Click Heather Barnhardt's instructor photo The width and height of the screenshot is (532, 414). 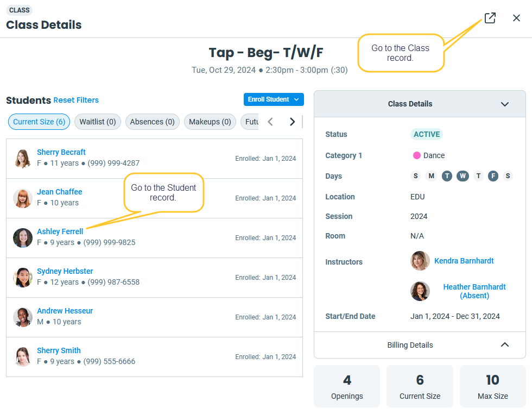tap(420, 291)
